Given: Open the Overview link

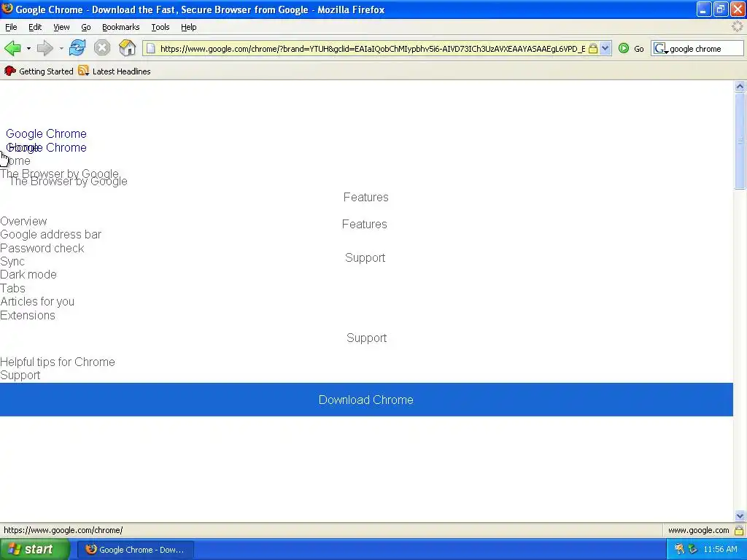Looking at the screenshot, I should (23, 222).
